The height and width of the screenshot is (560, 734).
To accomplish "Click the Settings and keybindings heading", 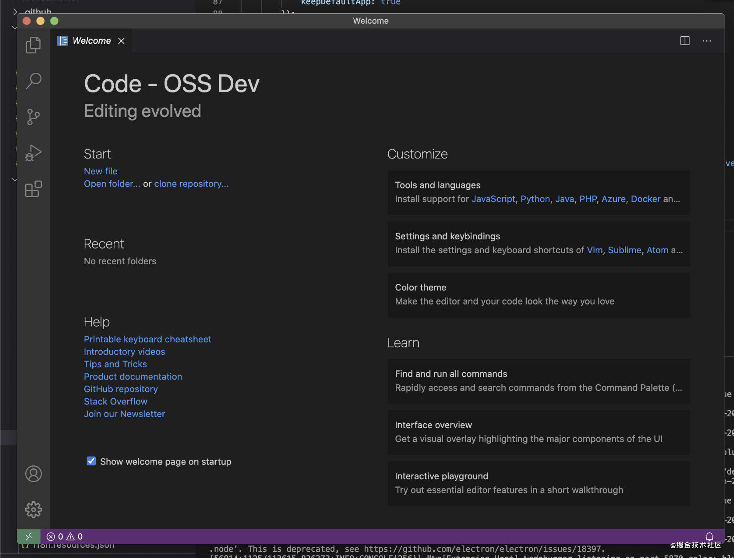I will (447, 236).
